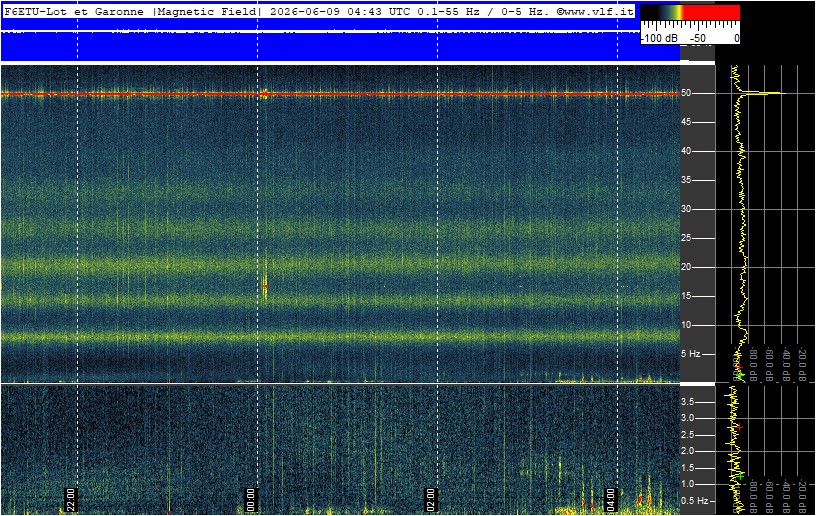Click the 2026-06-09 04:43 UTC timestamp
Image resolution: width=816 pixels, height=516 pixels.
(340, 11)
